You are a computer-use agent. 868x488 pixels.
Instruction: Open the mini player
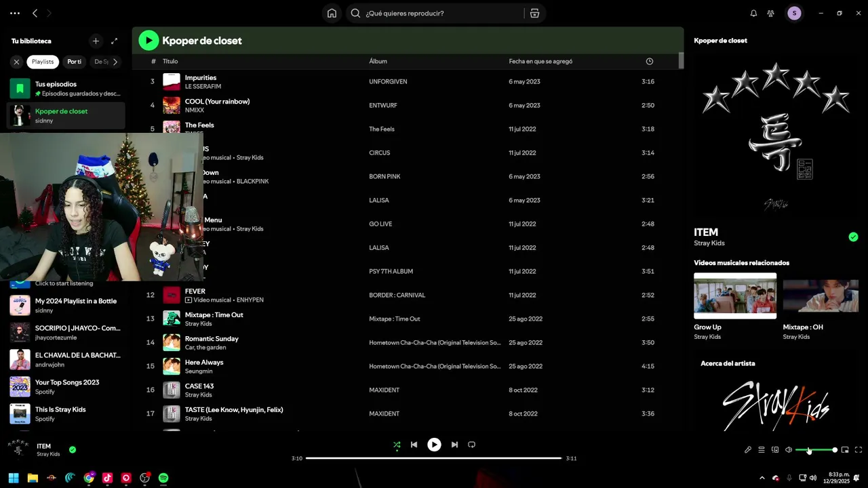pyautogui.click(x=845, y=449)
